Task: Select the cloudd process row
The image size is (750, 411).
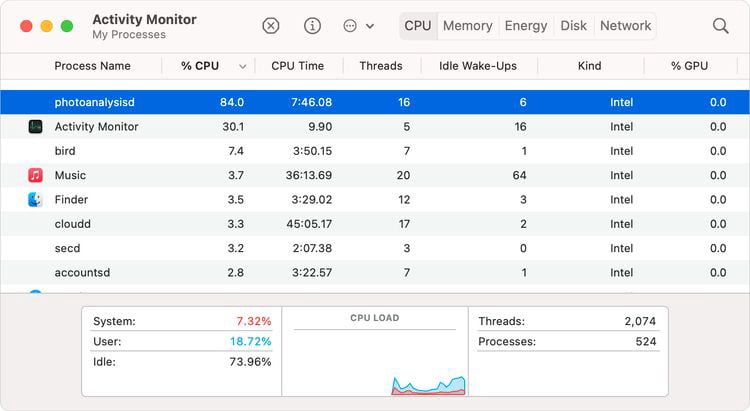Action: 375,224
